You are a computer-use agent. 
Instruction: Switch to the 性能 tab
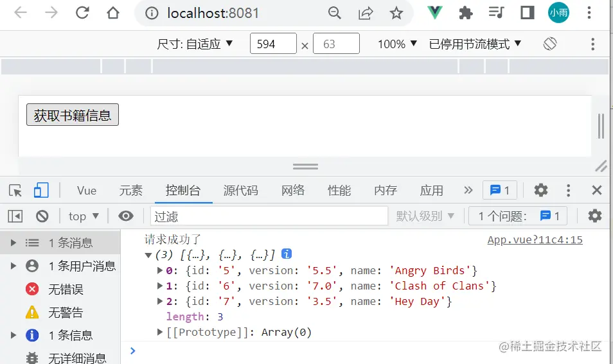click(339, 191)
